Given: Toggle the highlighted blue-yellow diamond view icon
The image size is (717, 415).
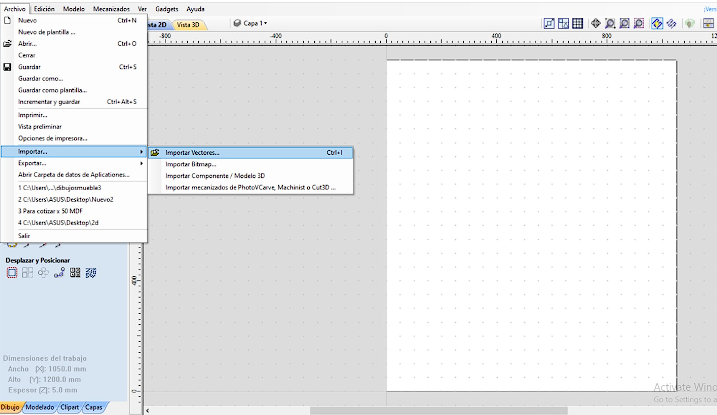Looking at the screenshot, I should (657, 23).
